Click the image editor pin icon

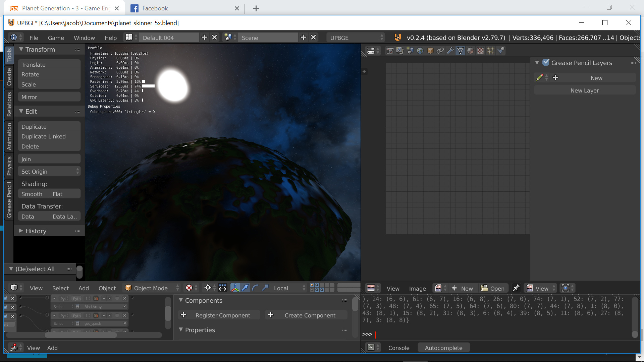[516, 288]
